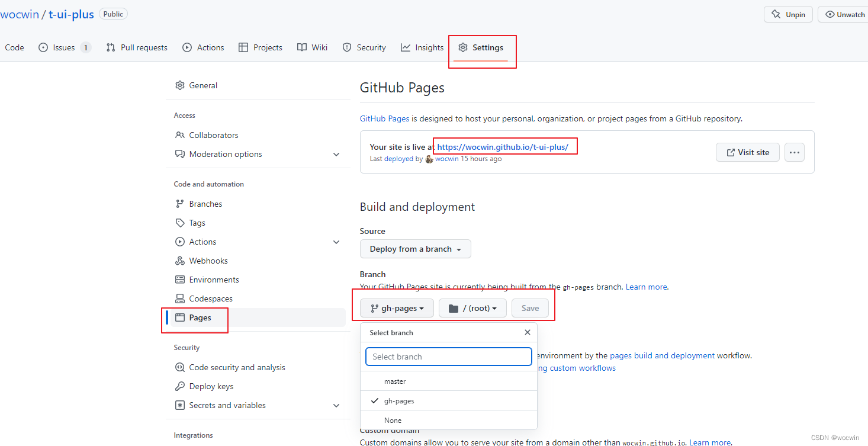
Task: Click the Insights graph icon
Action: point(406,47)
